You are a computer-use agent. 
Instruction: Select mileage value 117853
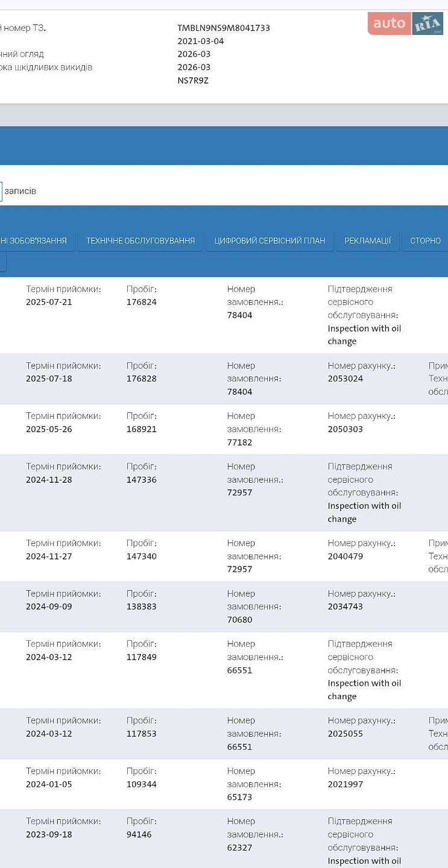(x=142, y=734)
